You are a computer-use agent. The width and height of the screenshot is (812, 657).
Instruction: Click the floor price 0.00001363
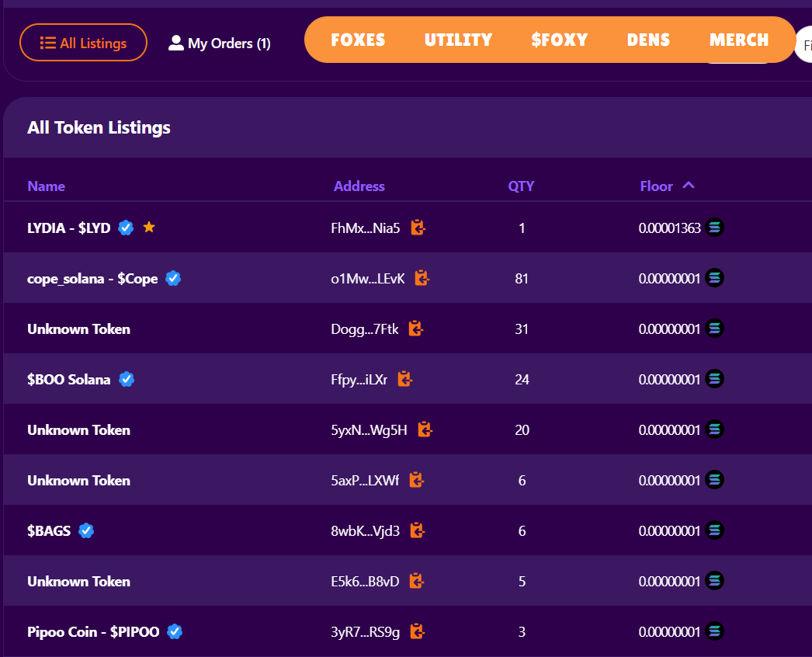(x=670, y=228)
